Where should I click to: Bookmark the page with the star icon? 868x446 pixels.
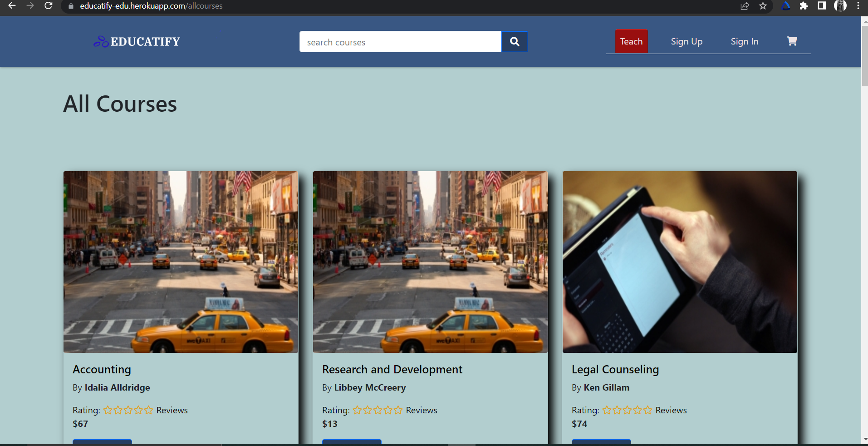[764, 6]
